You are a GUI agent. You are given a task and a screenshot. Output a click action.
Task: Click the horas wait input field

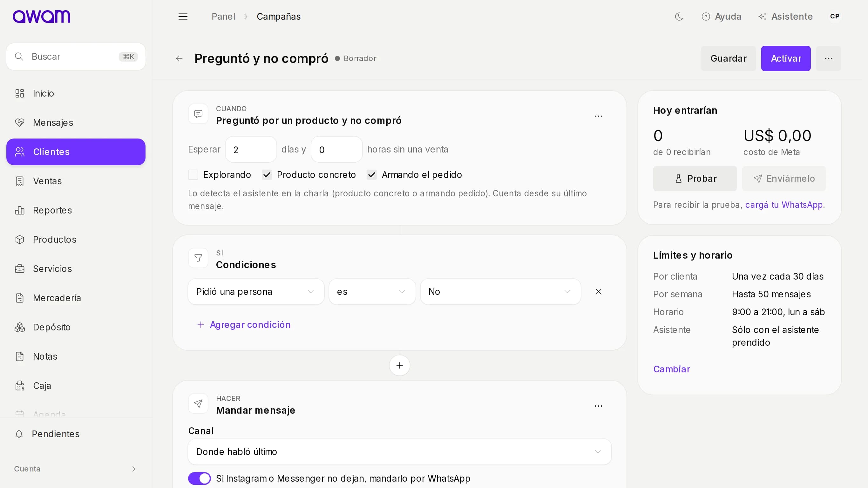point(336,150)
